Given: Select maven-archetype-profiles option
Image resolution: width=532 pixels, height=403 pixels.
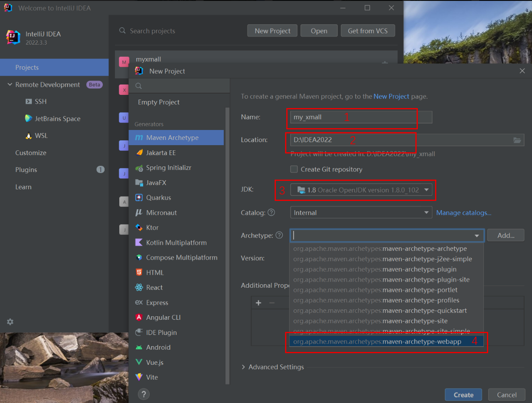Looking at the screenshot, I should [x=386, y=300].
